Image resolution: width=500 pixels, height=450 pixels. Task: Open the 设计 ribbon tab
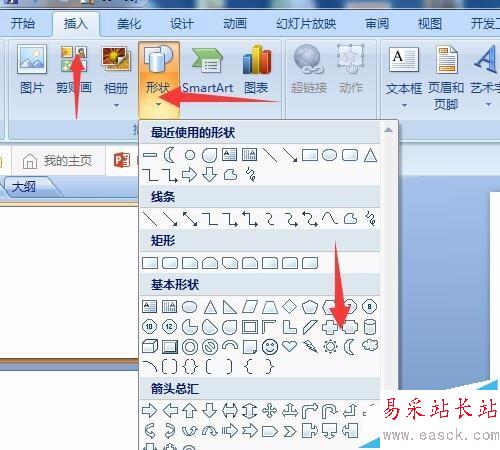pos(182,24)
